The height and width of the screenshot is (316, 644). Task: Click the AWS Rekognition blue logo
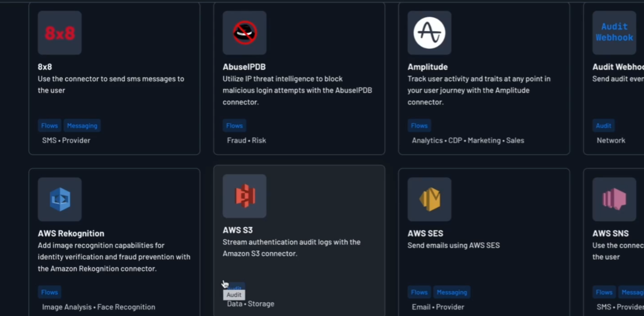click(x=60, y=199)
